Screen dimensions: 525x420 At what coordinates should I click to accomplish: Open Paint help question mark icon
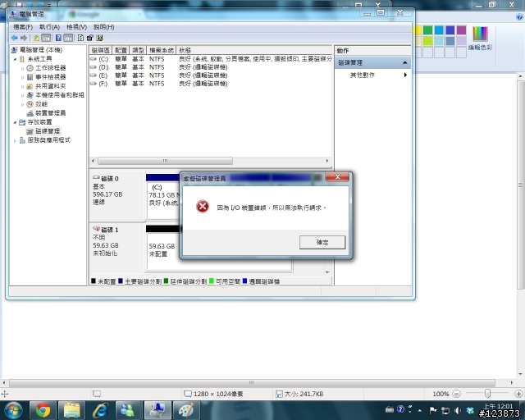click(520, 17)
